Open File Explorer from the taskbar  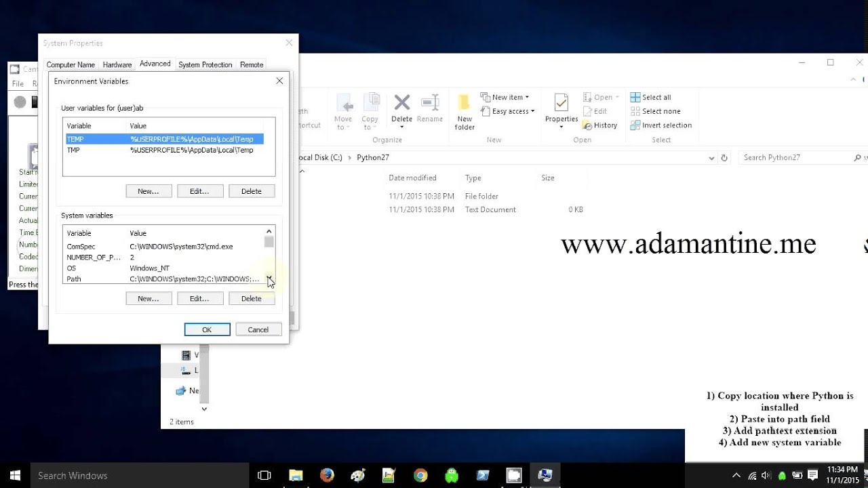pyautogui.click(x=296, y=475)
